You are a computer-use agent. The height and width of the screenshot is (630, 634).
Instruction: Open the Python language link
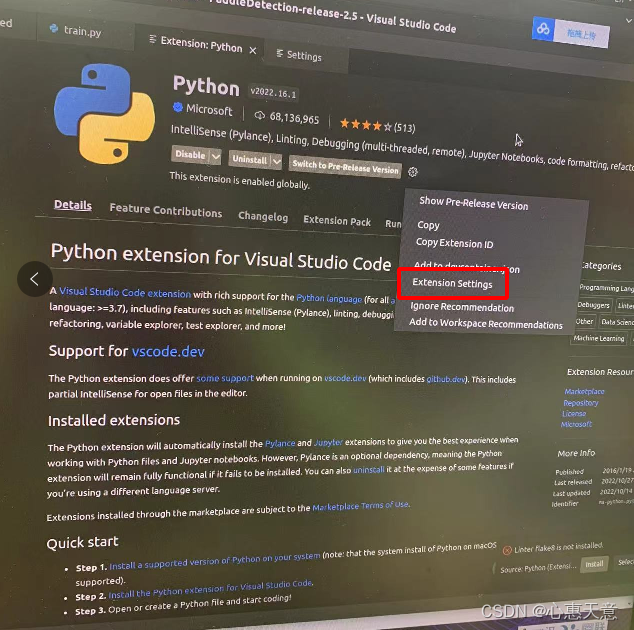pos(329,298)
